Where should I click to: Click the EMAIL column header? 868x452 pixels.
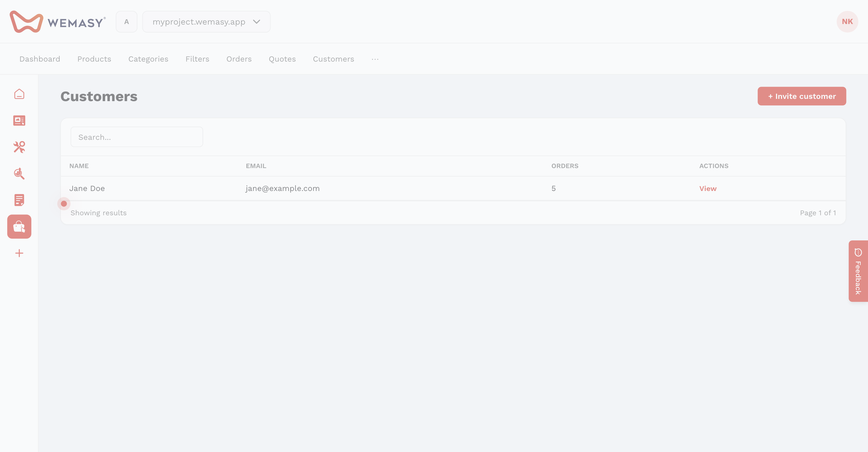tap(256, 166)
